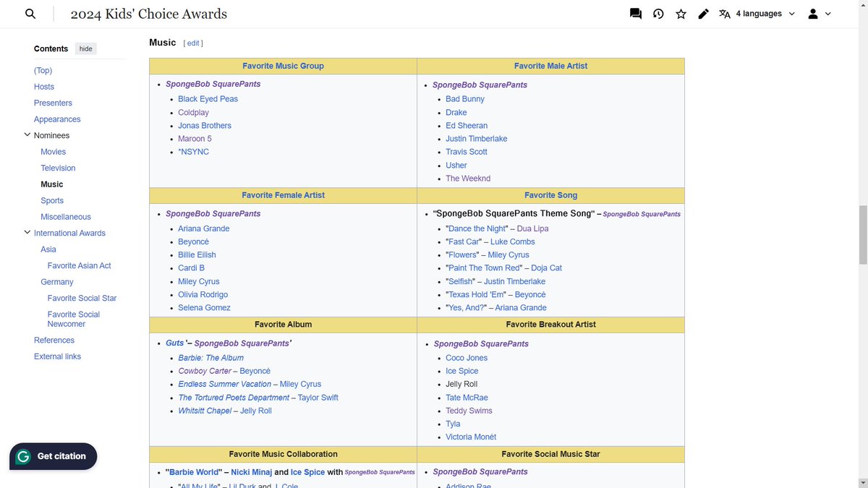The height and width of the screenshot is (488, 868).
Task: Select Music in the Contents sidebar
Action: click(x=52, y=184)
